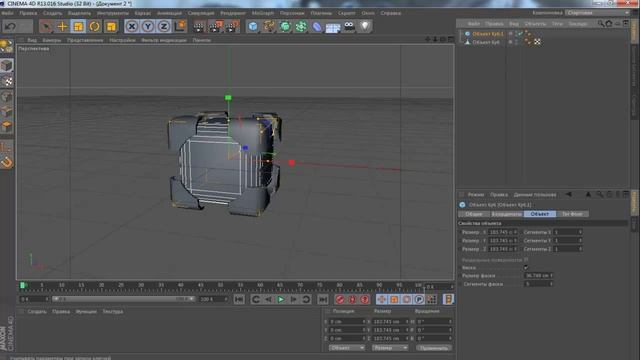
Task: Toggle the Фаска checkbox
Action: coord(526,267)
